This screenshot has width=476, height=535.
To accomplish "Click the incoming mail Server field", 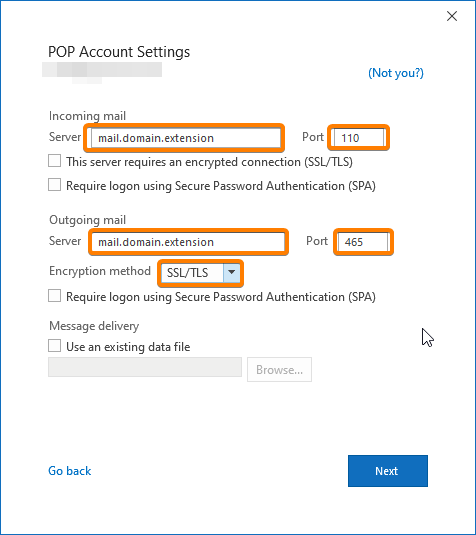I will 186,138.
